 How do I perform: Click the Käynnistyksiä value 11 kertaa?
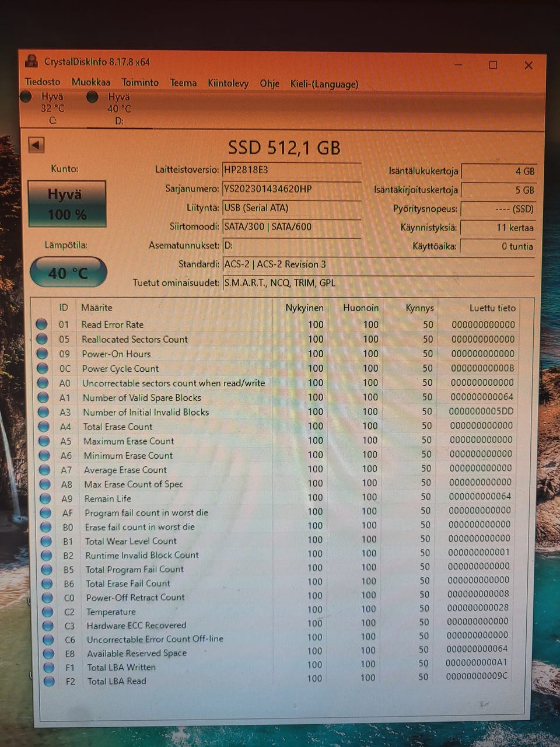click(x=498, y=228)
